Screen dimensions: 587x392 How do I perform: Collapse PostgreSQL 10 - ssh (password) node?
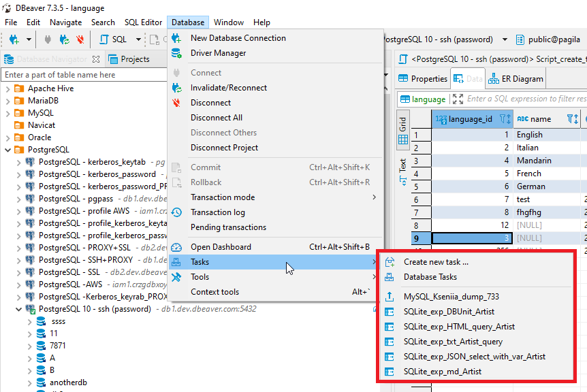tap(18, 310)
